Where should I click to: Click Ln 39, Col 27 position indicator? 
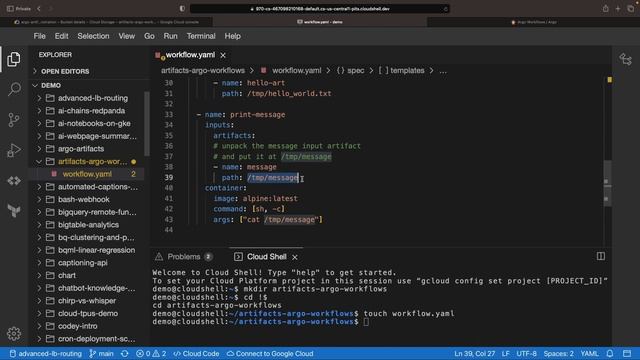coord(474,354)
